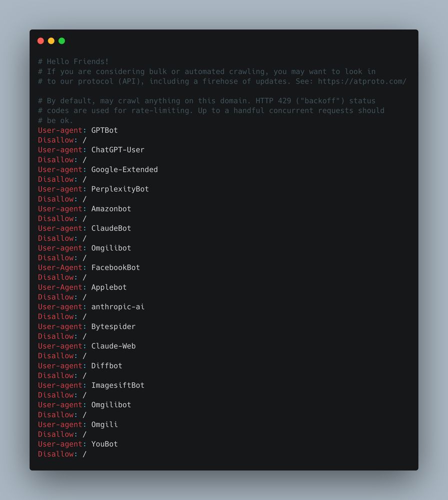The width and height of the screenshot is (448, 500).
Task: Select the GPTBot user-agent line
Action: tap(77, 130)
